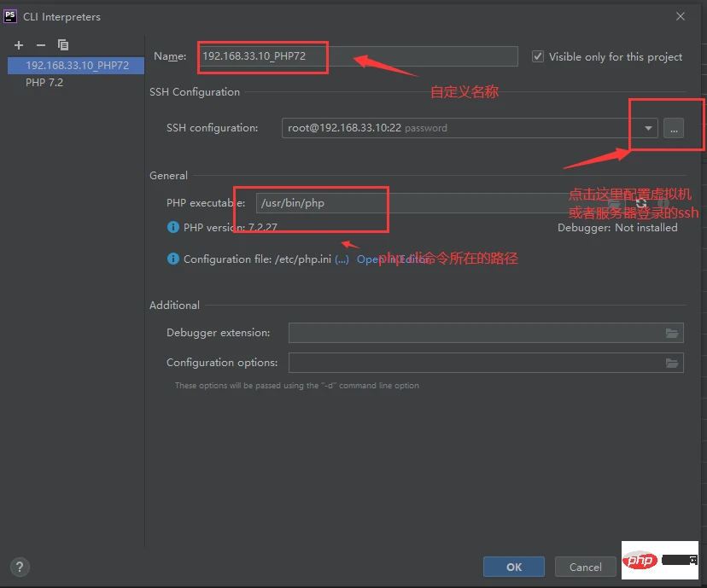Browse Configuration options via folder icon

tap(672, 363)
